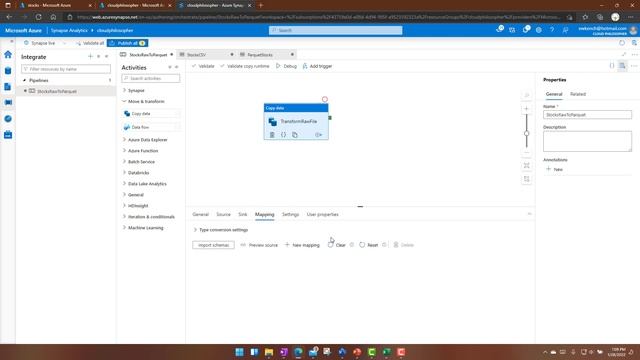Click Validate all
The width and height of the screenshot is (640, 360).
[90, 43]
